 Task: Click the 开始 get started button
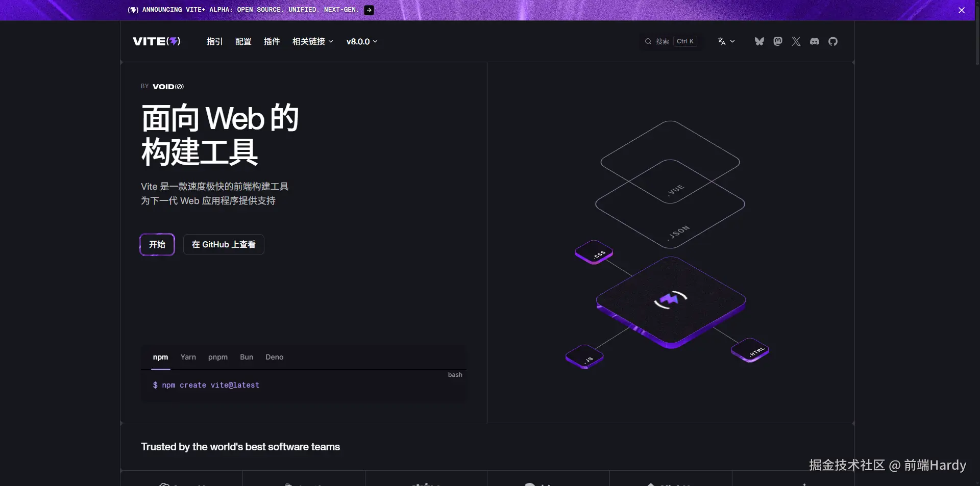click(x=157, y=245)
